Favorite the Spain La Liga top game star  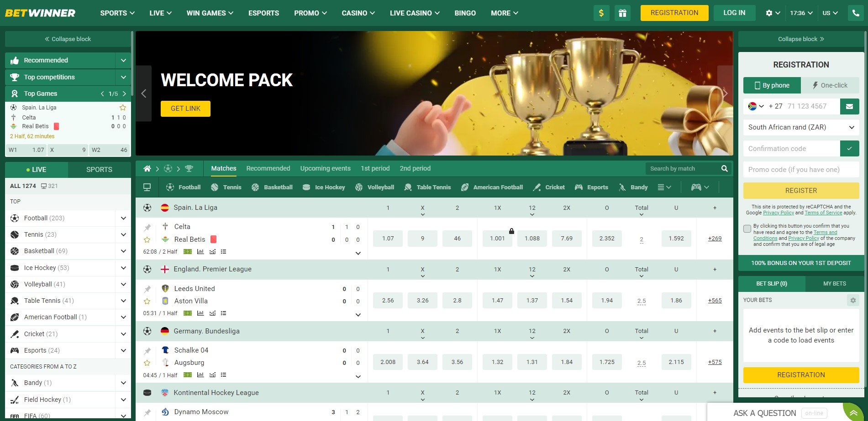pyautogui.click(x=122, y=108)
